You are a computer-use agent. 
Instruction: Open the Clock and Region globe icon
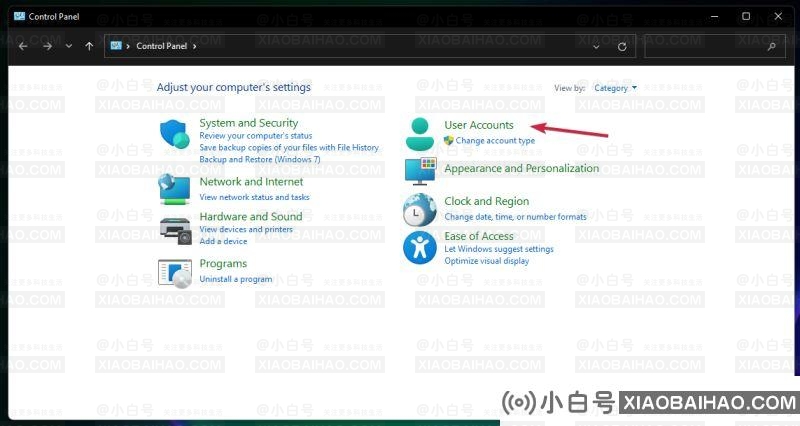419,210
